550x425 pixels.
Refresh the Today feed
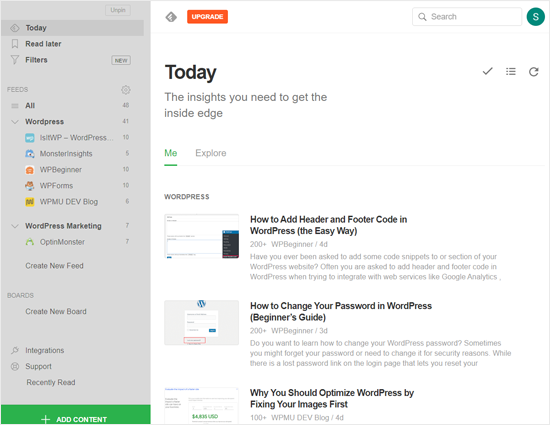click(x=534, y=72)
